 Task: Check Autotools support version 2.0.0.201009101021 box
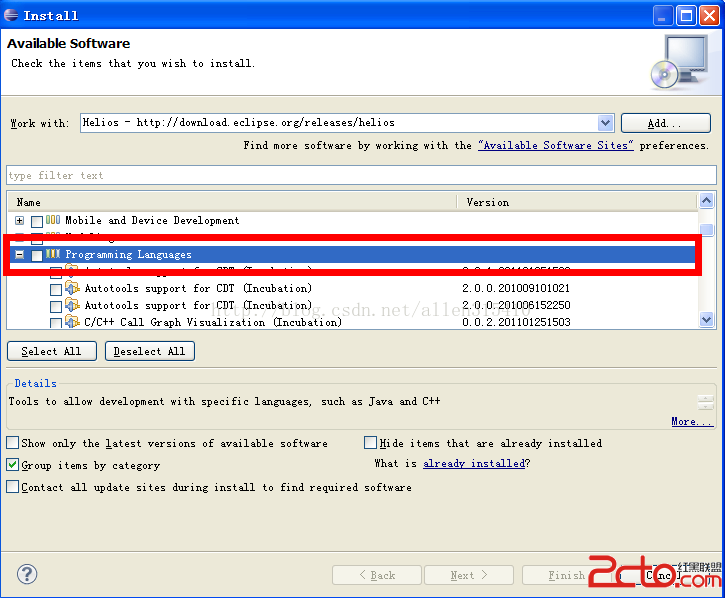[55, 290]
